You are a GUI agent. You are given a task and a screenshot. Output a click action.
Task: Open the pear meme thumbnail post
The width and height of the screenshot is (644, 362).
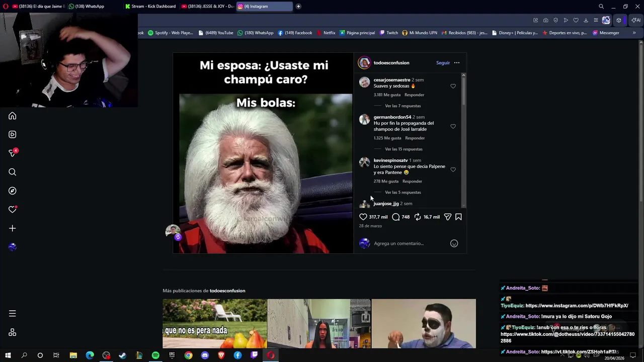coord(215,323)
